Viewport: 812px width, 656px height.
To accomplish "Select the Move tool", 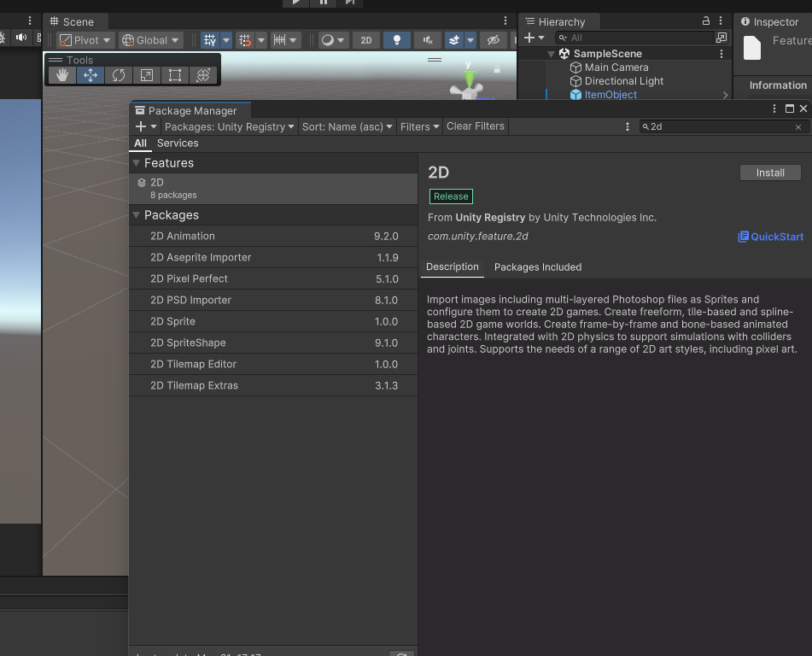I will [91, 75].
